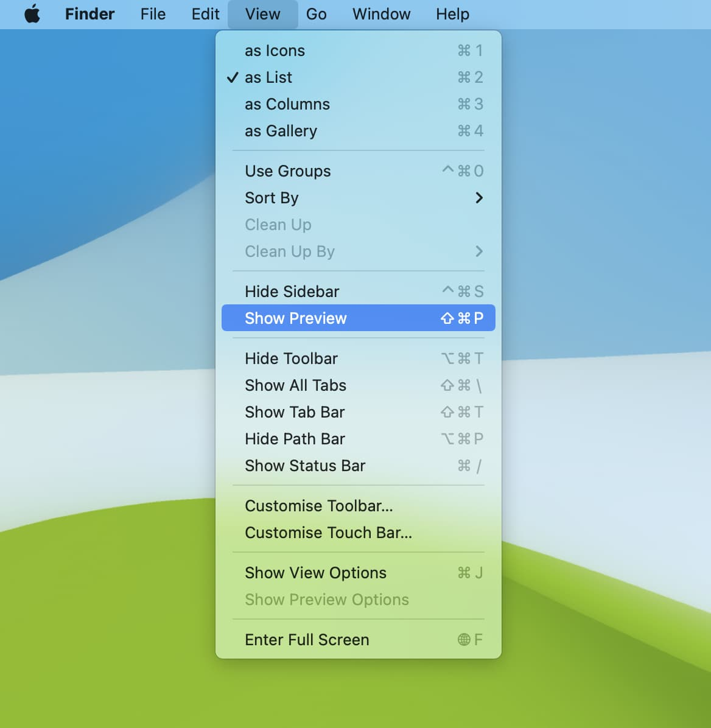The image size is (711, 728).
Task: Switch view to as Icons
Action: pyautogui.click(x=359, y=50)
